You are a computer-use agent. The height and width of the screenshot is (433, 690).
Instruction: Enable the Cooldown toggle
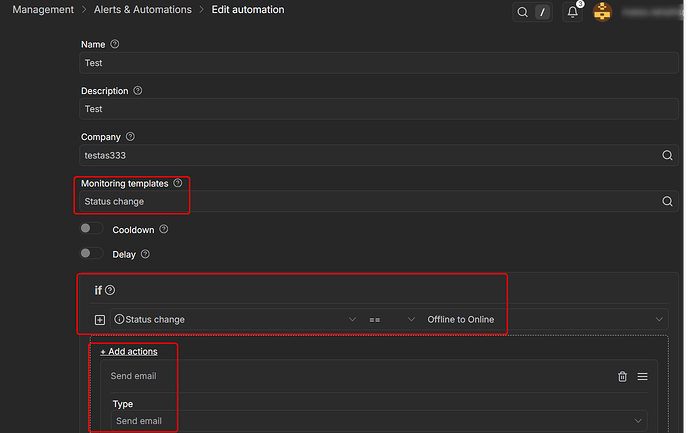pos(92,229)
